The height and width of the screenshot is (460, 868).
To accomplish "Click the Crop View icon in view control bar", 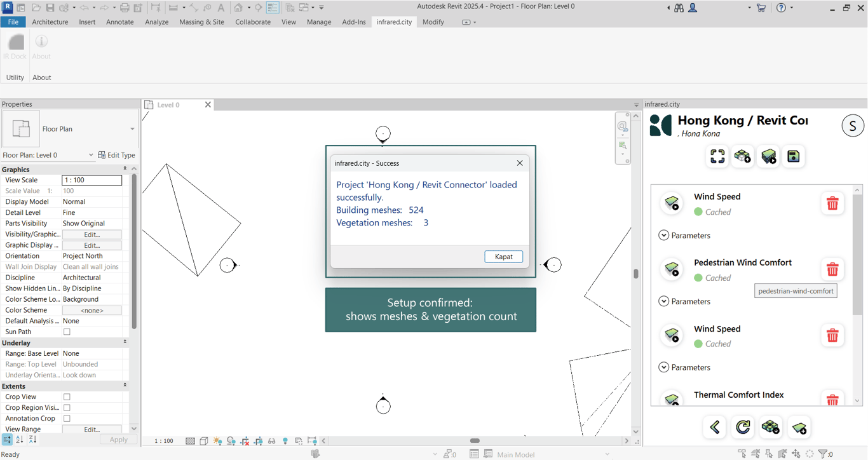I will (x=245, y=441).
